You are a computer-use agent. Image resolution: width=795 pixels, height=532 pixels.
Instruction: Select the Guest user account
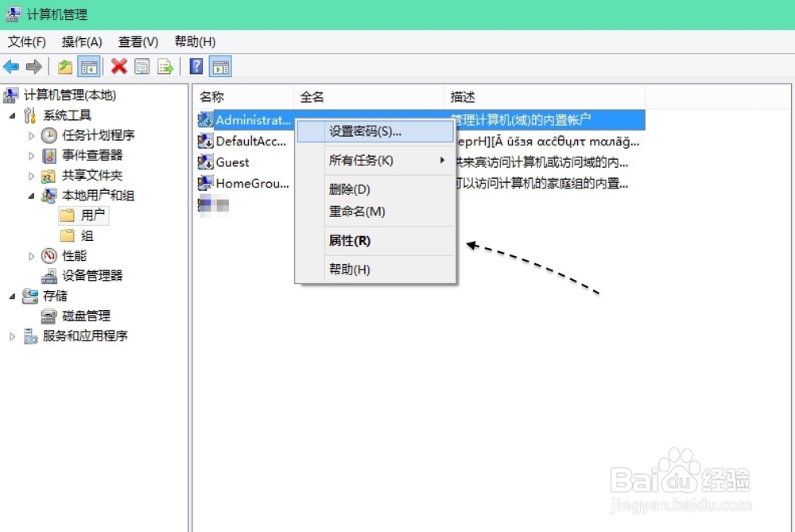[231, 162]
